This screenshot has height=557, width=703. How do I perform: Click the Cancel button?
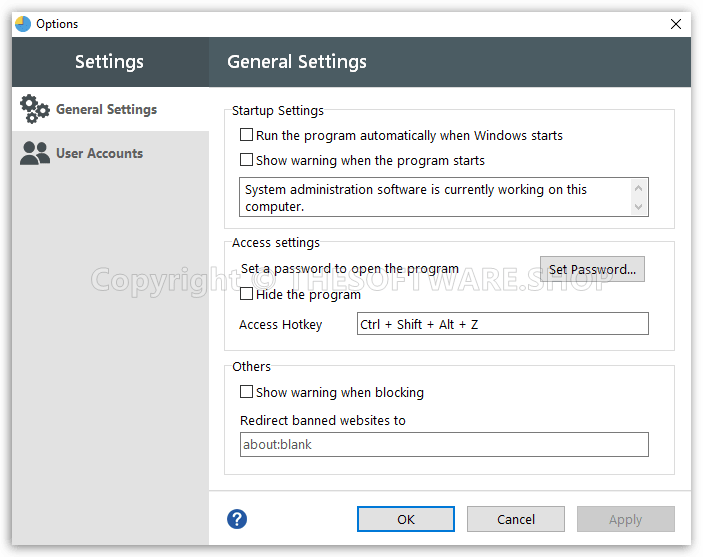tap(515, 519)
